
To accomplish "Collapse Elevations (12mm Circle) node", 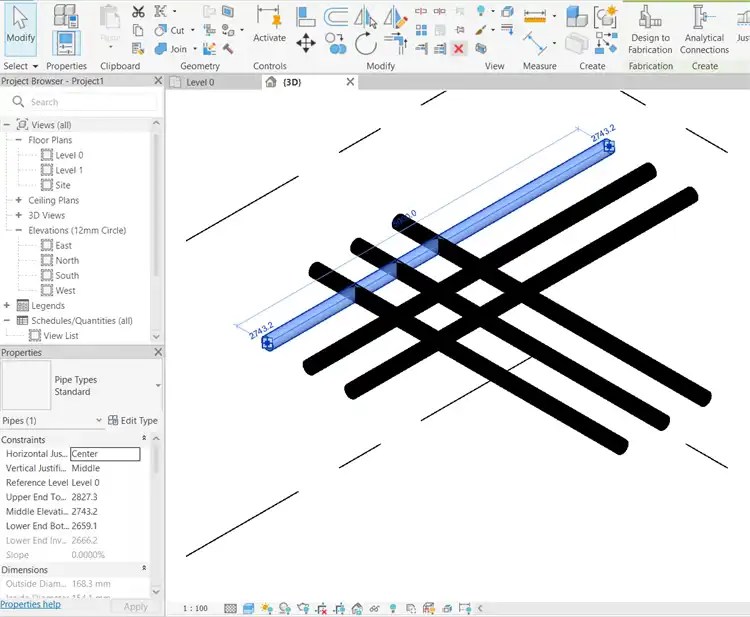I will tap(19, 231).
